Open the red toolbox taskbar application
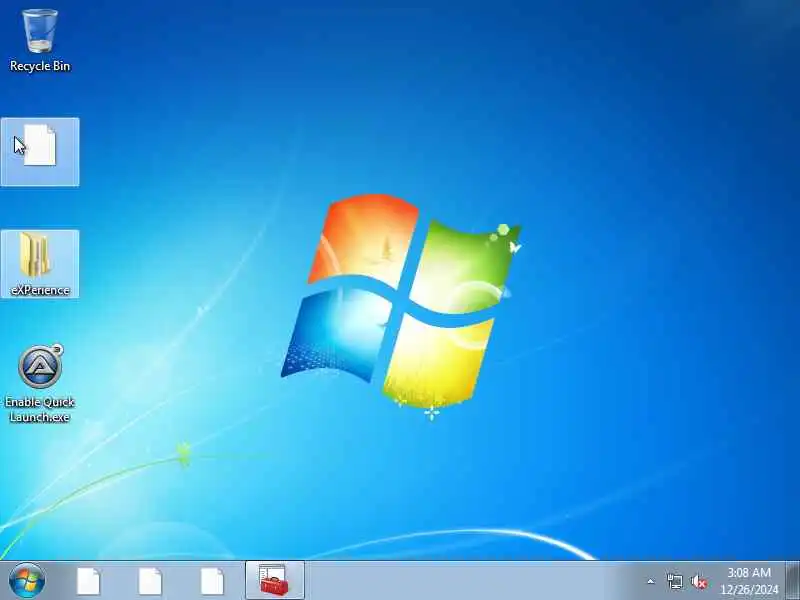 pyautogui.click(x=274, y=580)
